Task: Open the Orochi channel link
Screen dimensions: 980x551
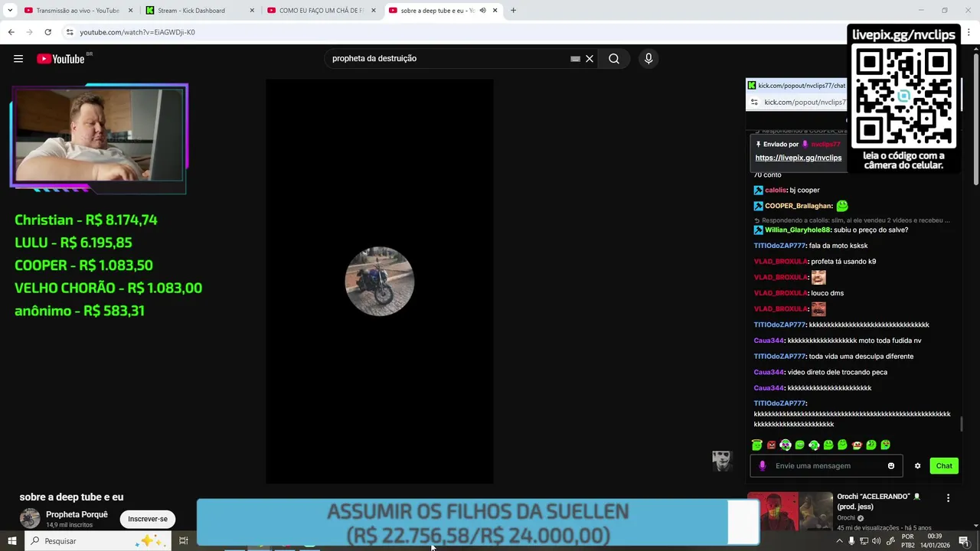Action: (x=846, y=518)
